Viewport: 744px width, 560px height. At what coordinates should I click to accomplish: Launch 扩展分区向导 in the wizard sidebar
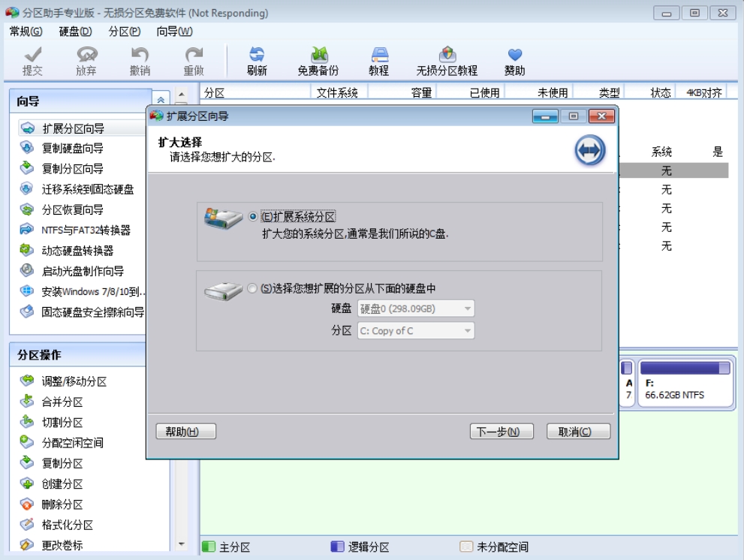point(73,128)
